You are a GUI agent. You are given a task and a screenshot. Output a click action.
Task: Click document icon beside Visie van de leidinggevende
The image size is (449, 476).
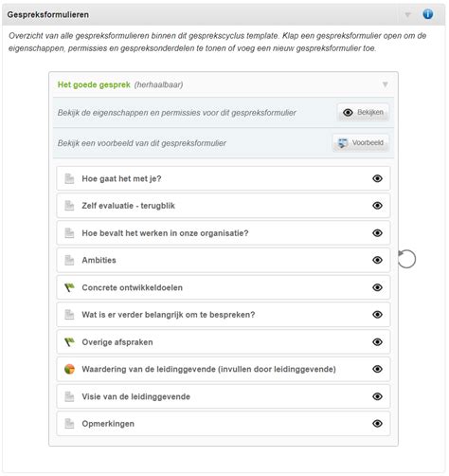(x=69, y=396)
